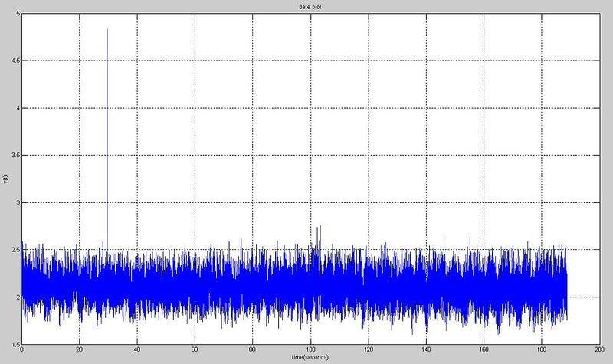Screen dimensions: 613x364
Task: Click x-axis tick label 40
Action: 137,349
